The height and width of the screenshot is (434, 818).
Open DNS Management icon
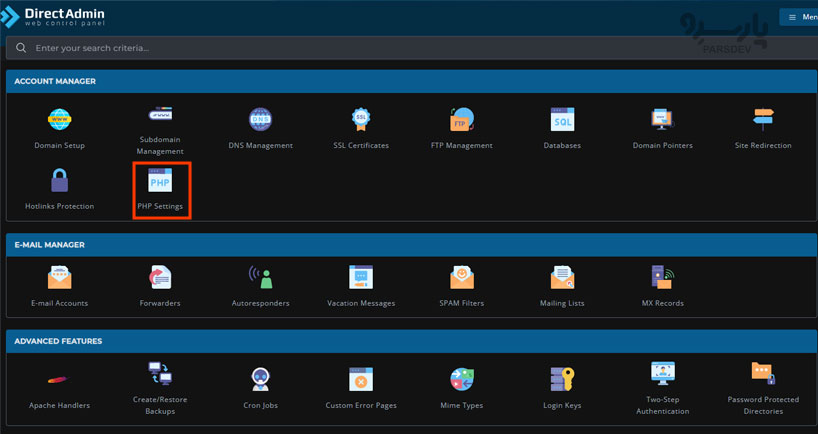[x=260, y=119]
